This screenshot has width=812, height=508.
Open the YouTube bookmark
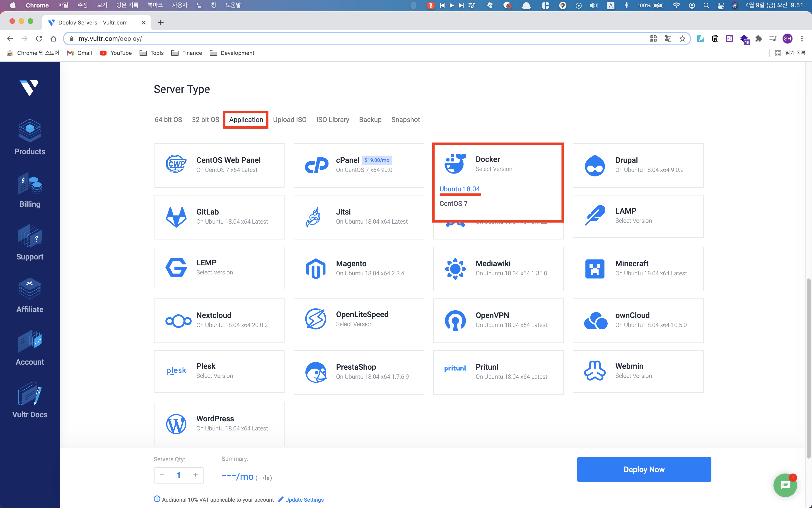pyautogui.click(x=116, y=53)
